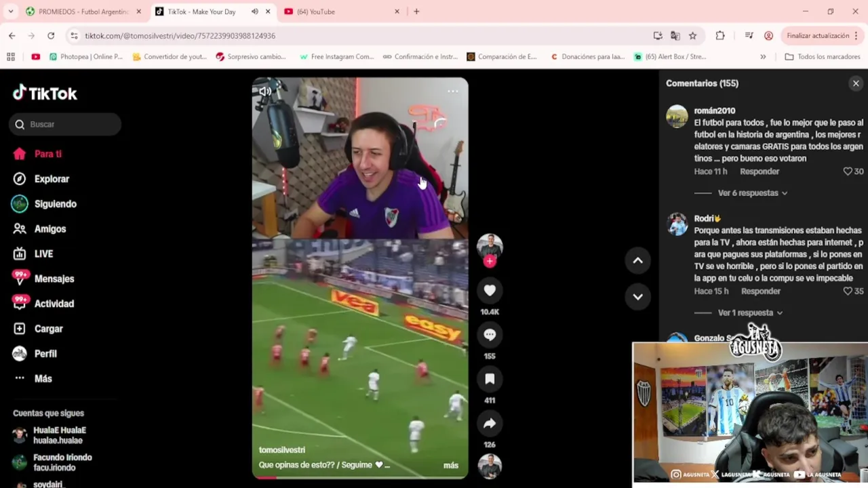The width and height of the screenshot is (868, 488).
Task: Like the video with heart icon
Action: [490, 290]
